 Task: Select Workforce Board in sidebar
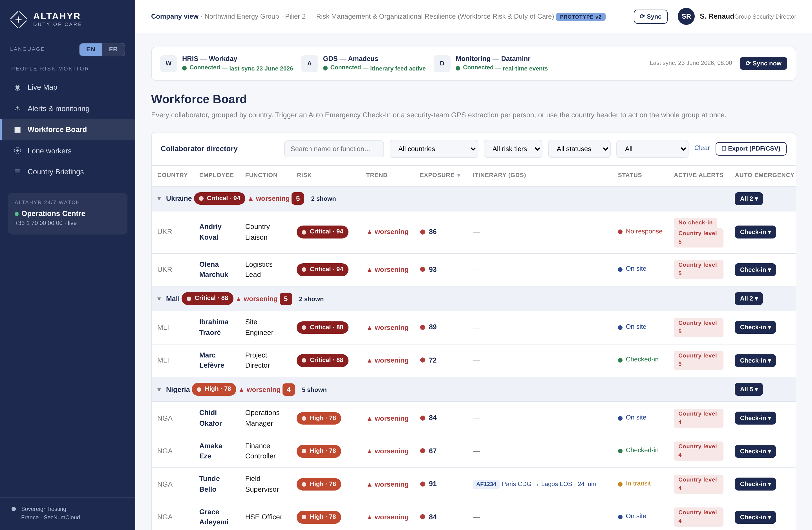coord(68,130)
